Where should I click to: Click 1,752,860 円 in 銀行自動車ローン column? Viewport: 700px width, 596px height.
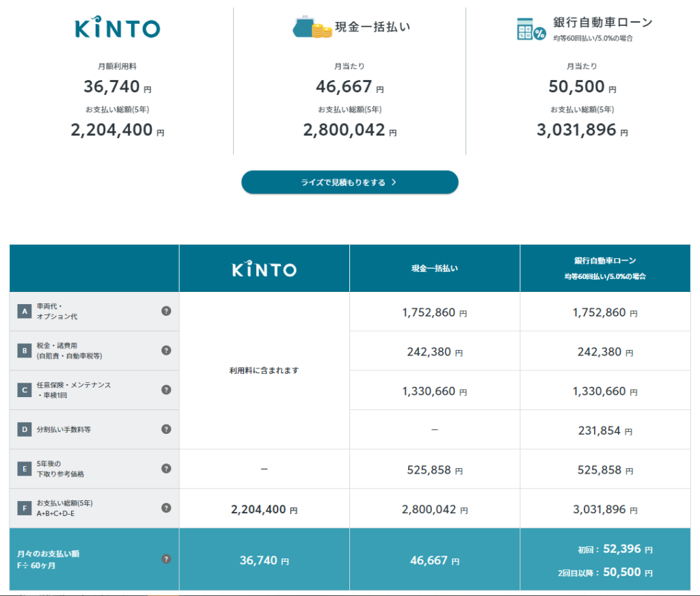(x=605, y=312)
